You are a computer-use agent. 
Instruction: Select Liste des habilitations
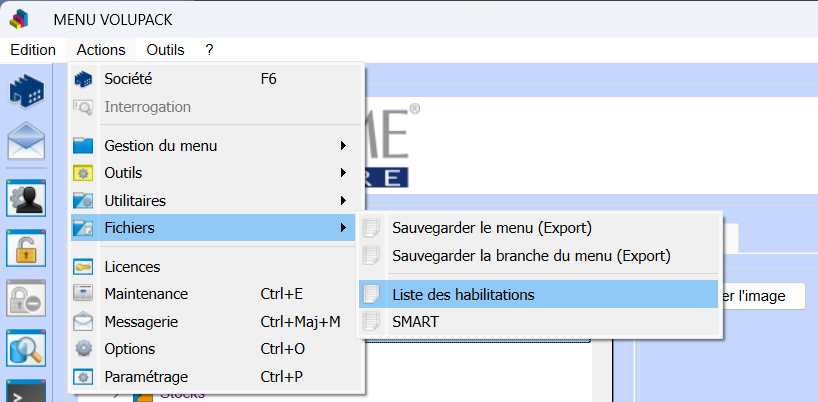(463, 295)
